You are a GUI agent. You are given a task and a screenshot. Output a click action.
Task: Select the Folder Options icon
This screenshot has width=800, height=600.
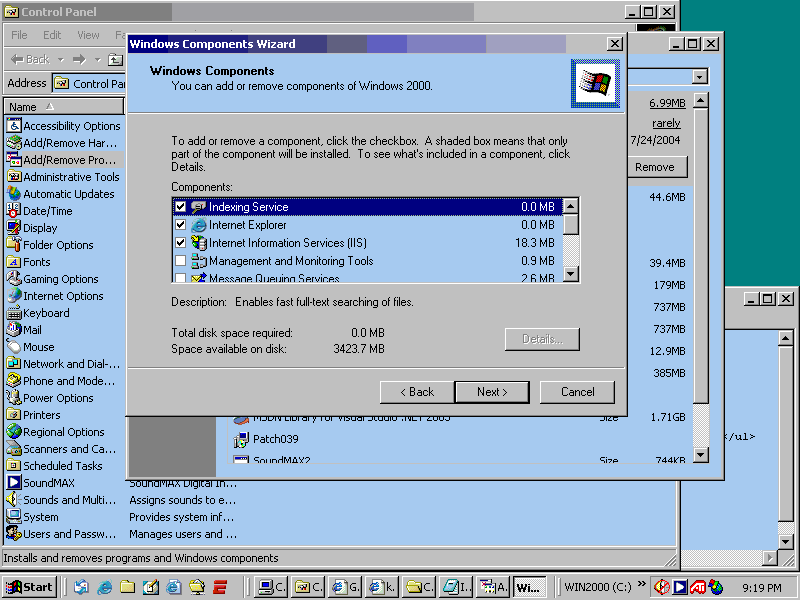pyautogui.click(x=14, y=244)
